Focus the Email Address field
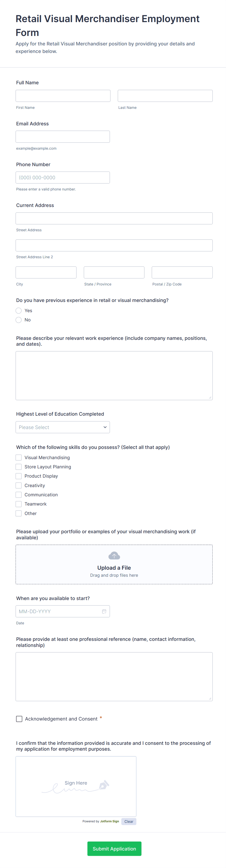Screen dimensions: 226x868 point(63,137)
